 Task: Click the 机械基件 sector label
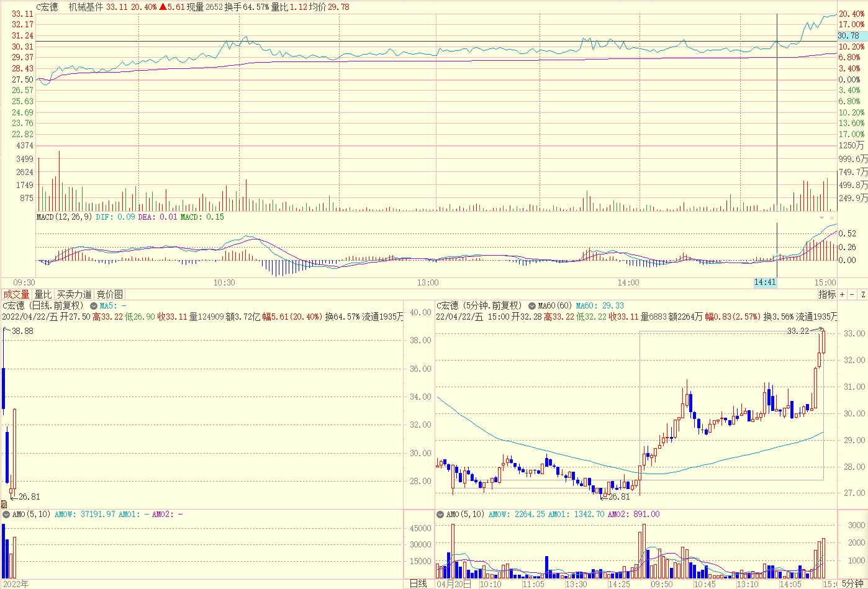86,7
